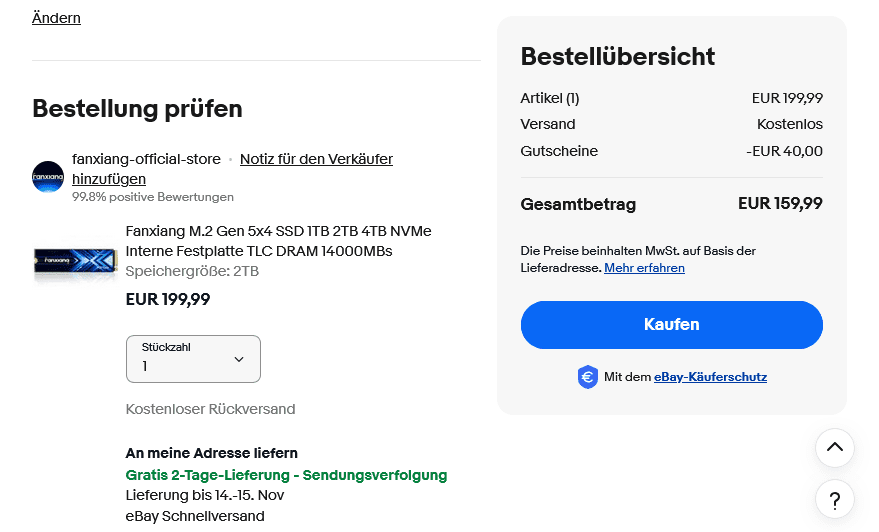Click the green Gratis 2-Tage-Lieferung text

pos(286,475)
